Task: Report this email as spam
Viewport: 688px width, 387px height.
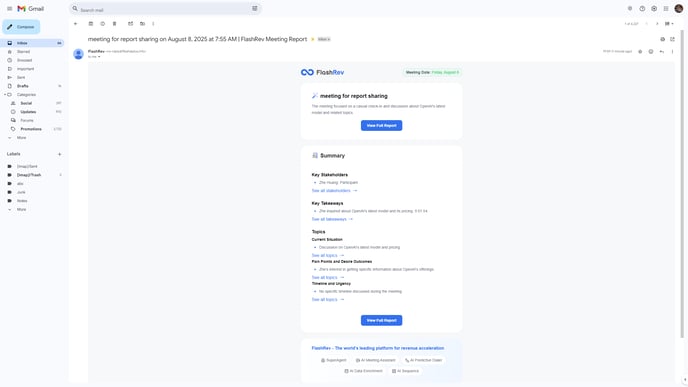Action: (x=103, y=24)
